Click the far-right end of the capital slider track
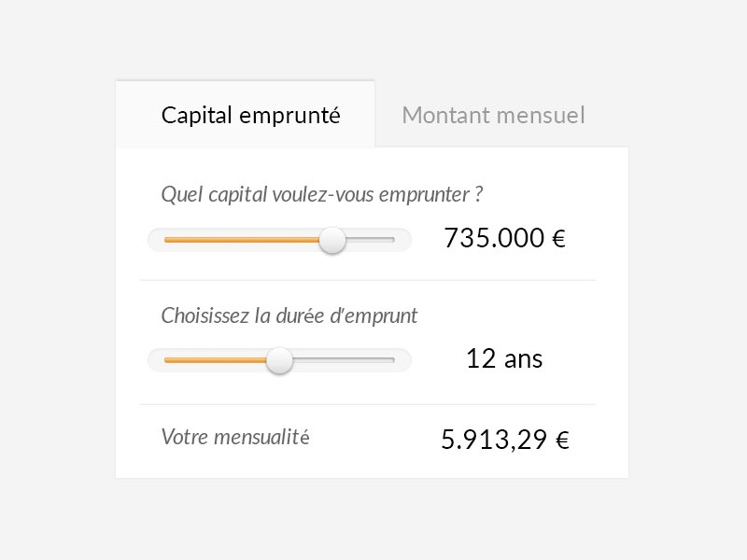Viewport: 747px width, 560px height. pyautogui.click(x=393, y=240)
